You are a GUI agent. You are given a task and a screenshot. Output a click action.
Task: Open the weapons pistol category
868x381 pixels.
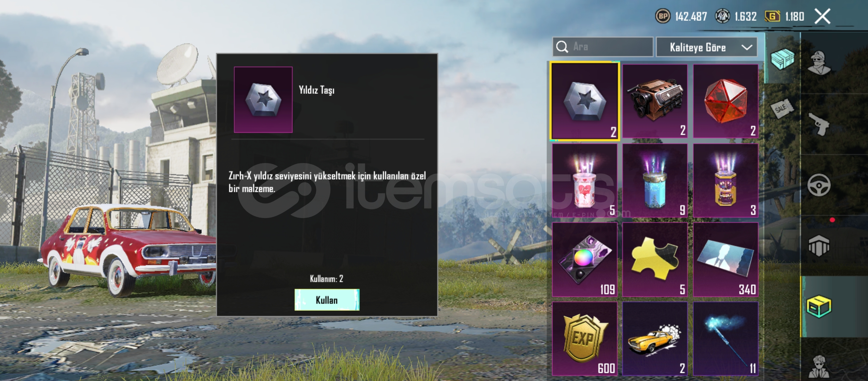[x=819, y=124]
